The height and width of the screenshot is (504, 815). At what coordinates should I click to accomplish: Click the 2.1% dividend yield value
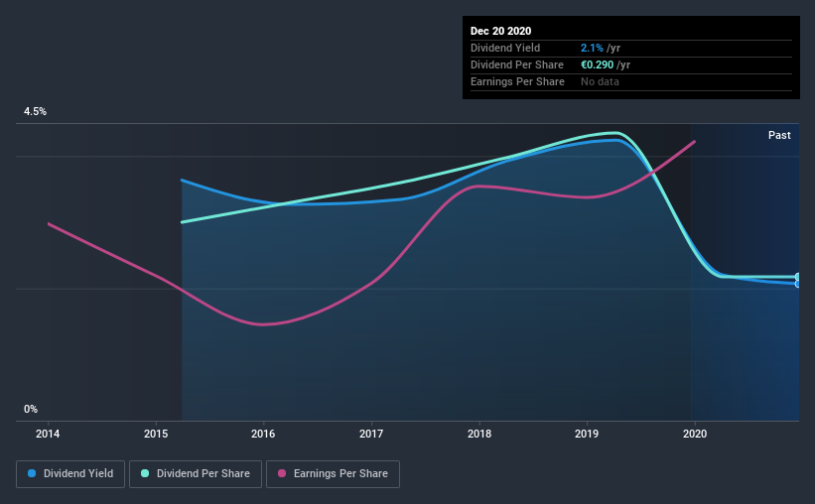592,48
